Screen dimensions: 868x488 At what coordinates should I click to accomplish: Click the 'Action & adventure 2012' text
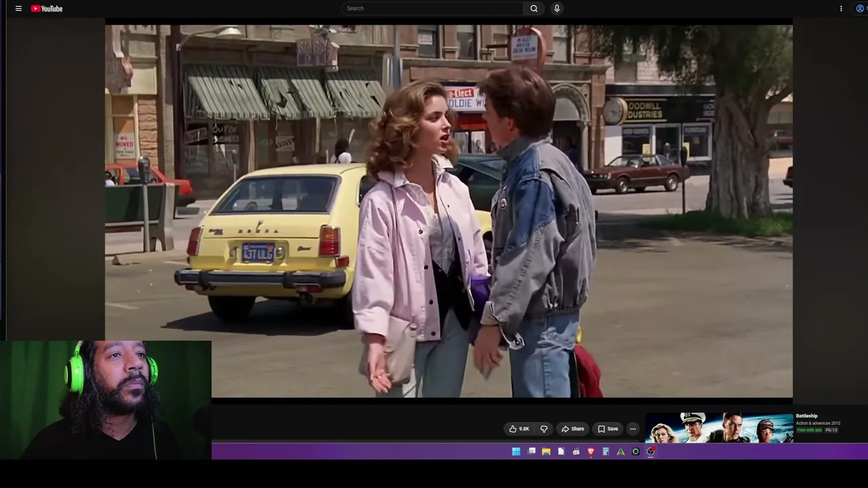click(x=818, y=424)
